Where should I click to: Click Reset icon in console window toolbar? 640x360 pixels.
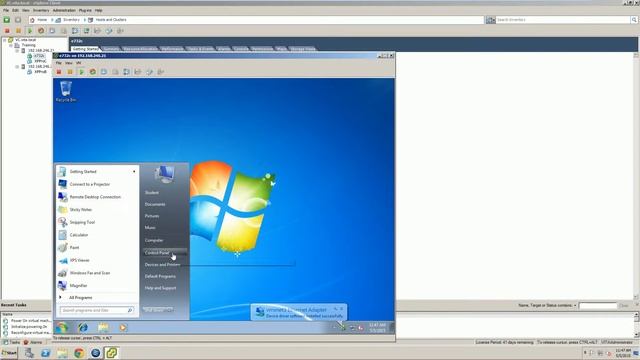pyautogui.click(x=93, y=72)
